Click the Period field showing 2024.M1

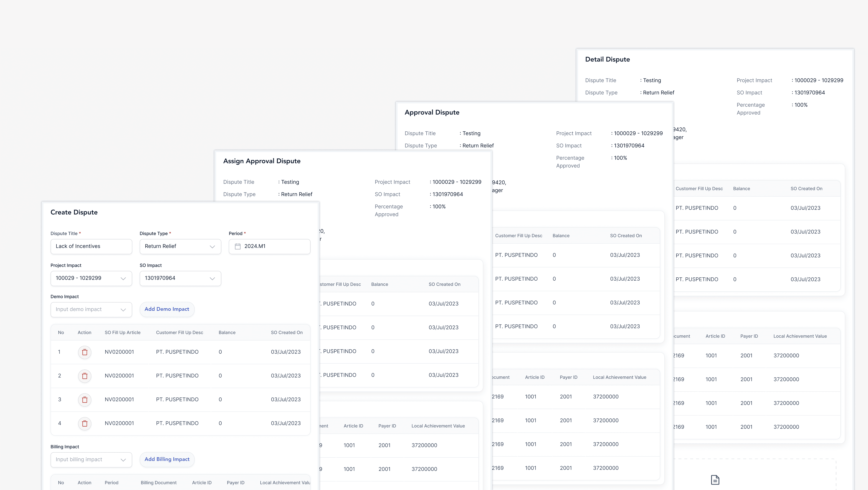coord(270,247)
